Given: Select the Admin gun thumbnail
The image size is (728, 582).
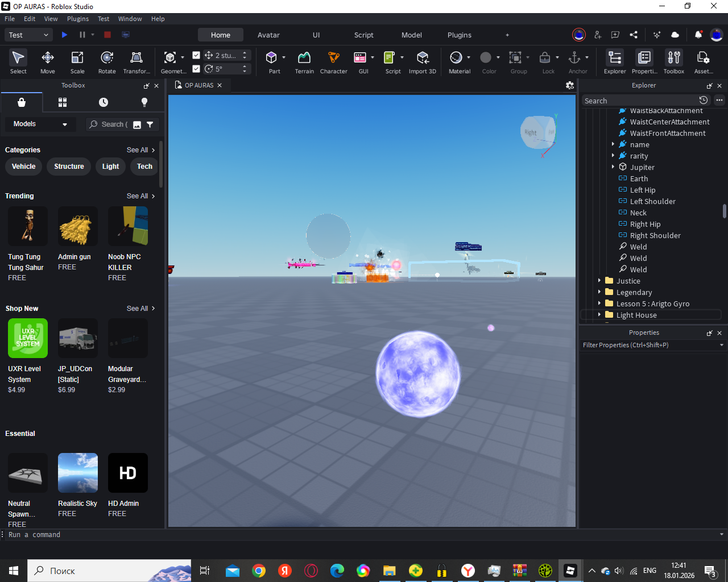Looking at the screenshot, I should (x=78, y=226).
